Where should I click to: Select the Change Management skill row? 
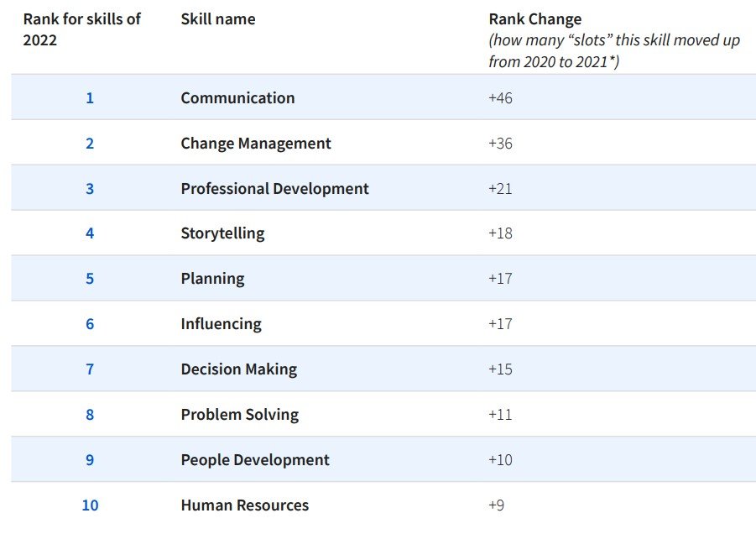pyautogui.click(x=256, y=144)
